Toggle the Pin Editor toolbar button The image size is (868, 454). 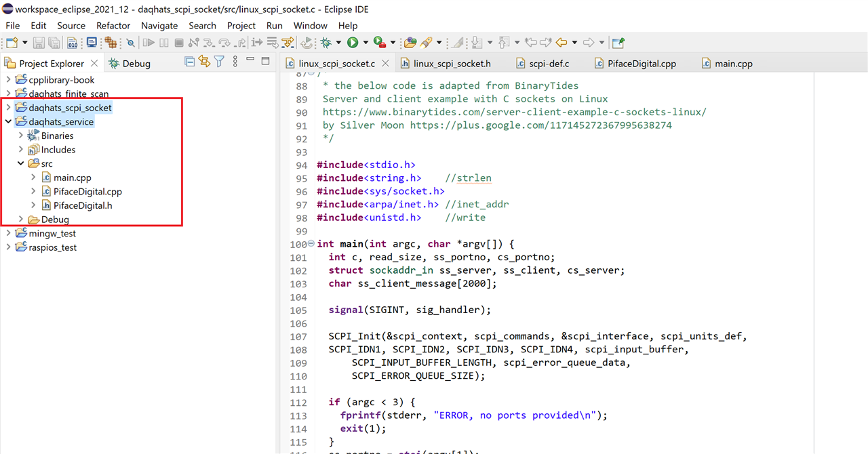pyautogui.click(x=618, y=43)
